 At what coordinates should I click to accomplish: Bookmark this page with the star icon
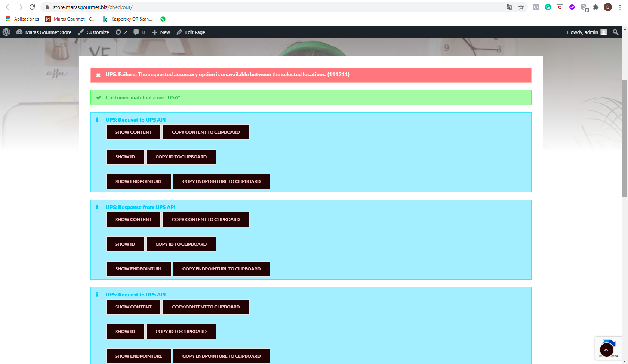521,7
